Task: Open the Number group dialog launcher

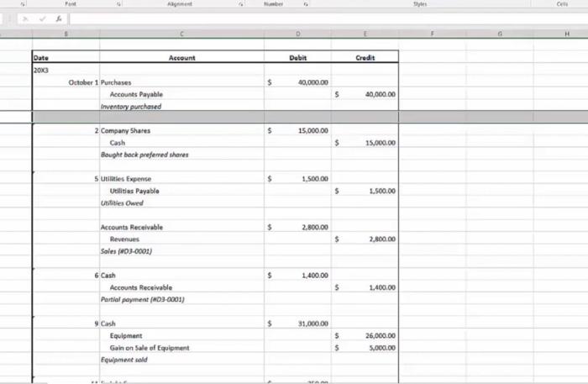Action: click(x=306, y=4)
